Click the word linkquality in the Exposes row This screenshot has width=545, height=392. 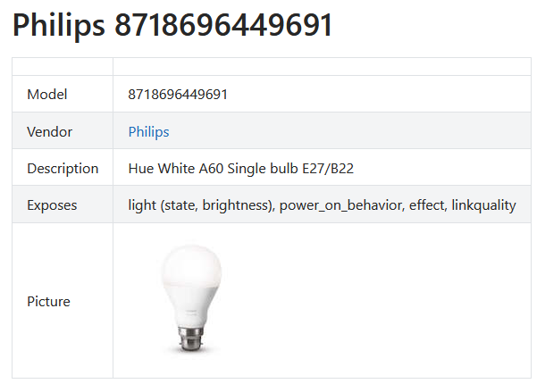(484, 204)
